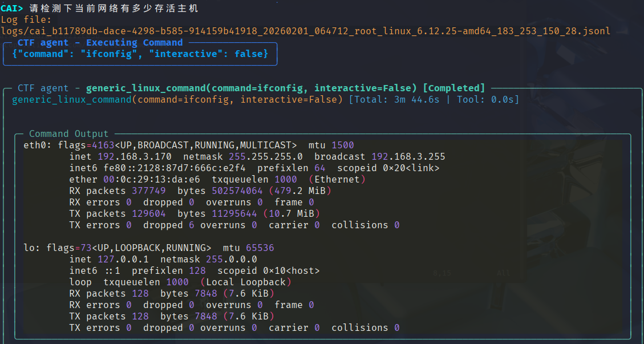Click the broadcast address 192.168.3.255
The height and width of the screenshot is (344, 644).
tap(408, 156)
